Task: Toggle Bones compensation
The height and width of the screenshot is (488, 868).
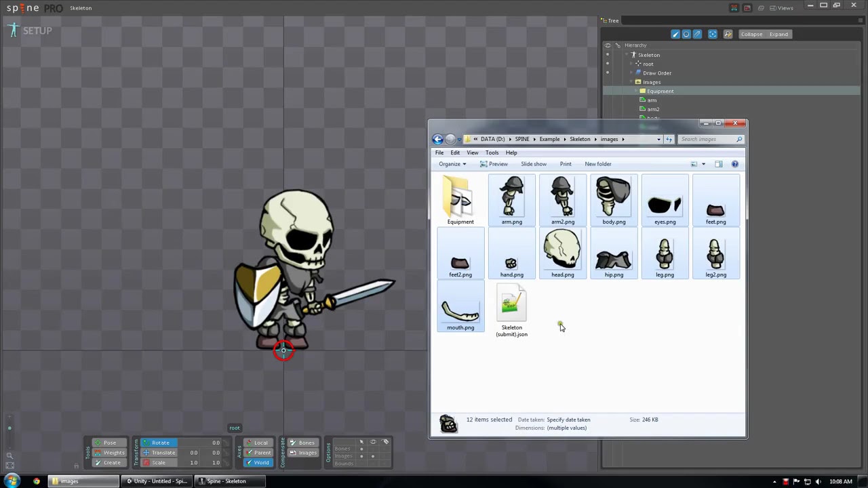Action: (x=302, y=443)
